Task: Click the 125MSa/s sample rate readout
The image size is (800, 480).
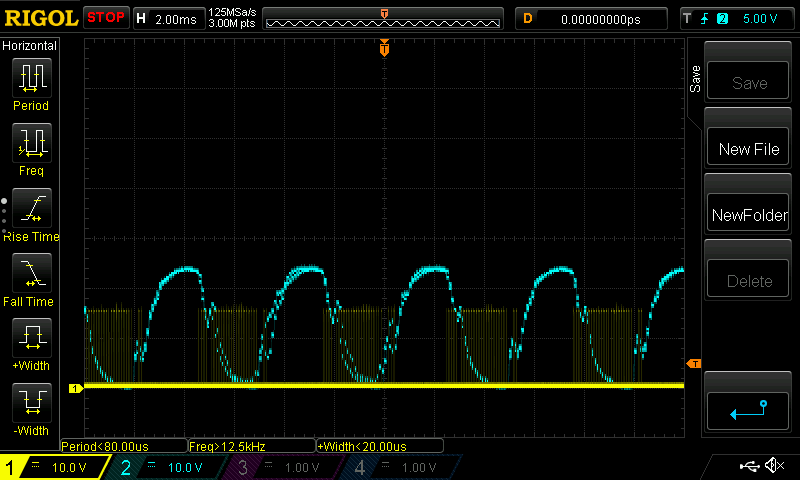Action: click(232, 12)
